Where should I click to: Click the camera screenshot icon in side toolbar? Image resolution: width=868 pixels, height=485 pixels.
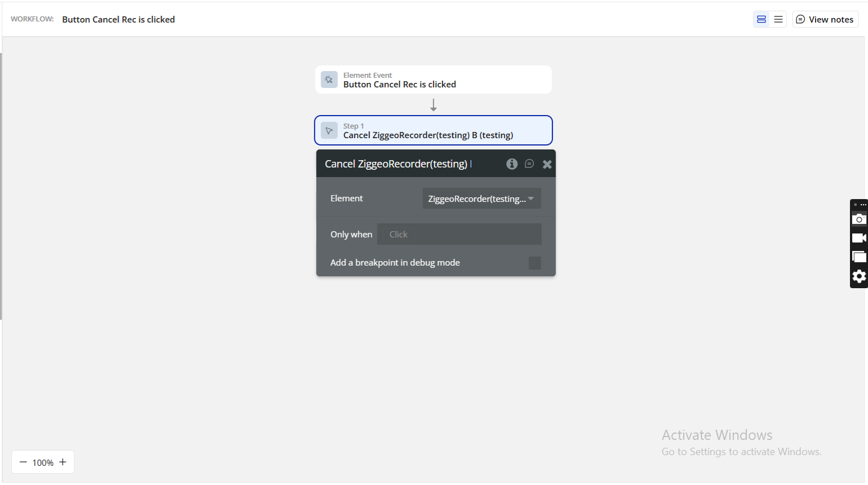coord(859,219)
